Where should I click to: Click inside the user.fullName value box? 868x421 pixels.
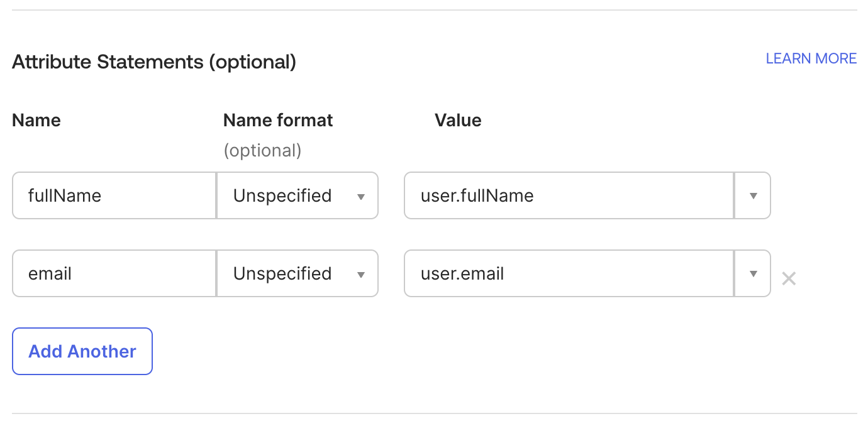point(566,195)
